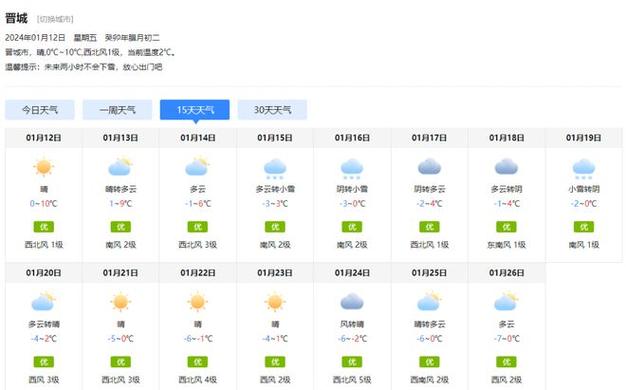Click the green 优 badge under 01月12日
The image size is (626, 390).
44,227
